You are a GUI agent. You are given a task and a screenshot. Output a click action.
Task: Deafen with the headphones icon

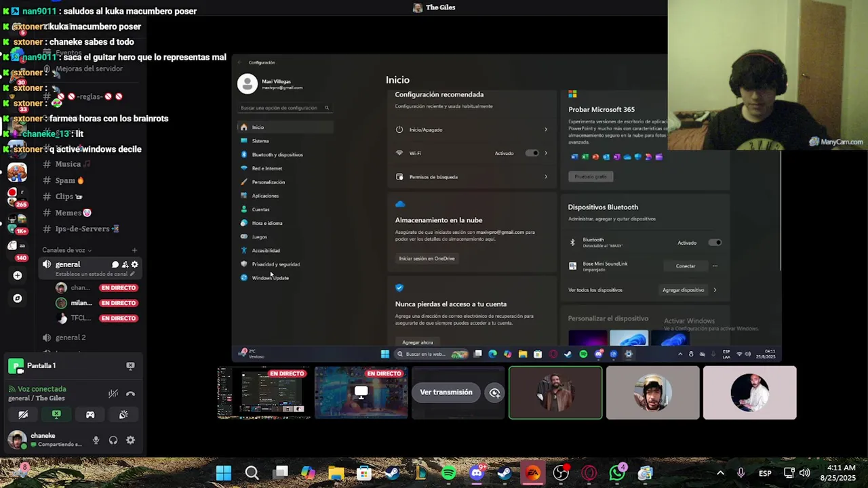coord(113,440)
